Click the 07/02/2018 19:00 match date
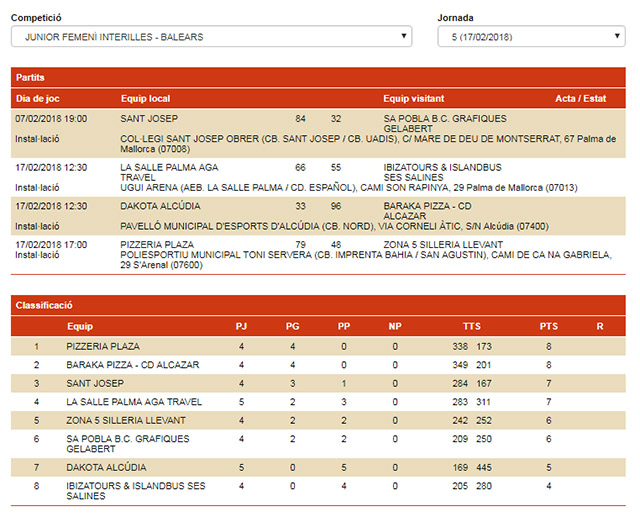The height and width of the screenshot is (522, 640). (51, 118)
